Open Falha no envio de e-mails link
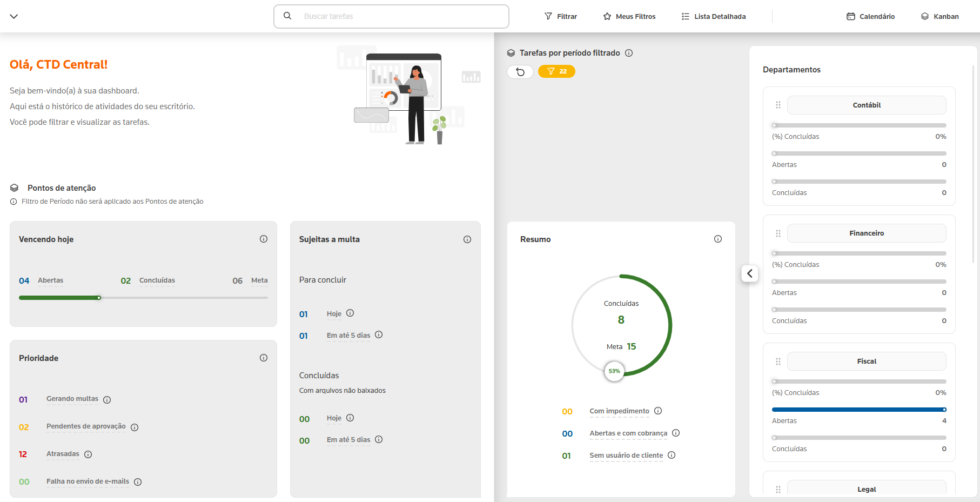This screenshot has height=502, width=980. click(88, 481)
